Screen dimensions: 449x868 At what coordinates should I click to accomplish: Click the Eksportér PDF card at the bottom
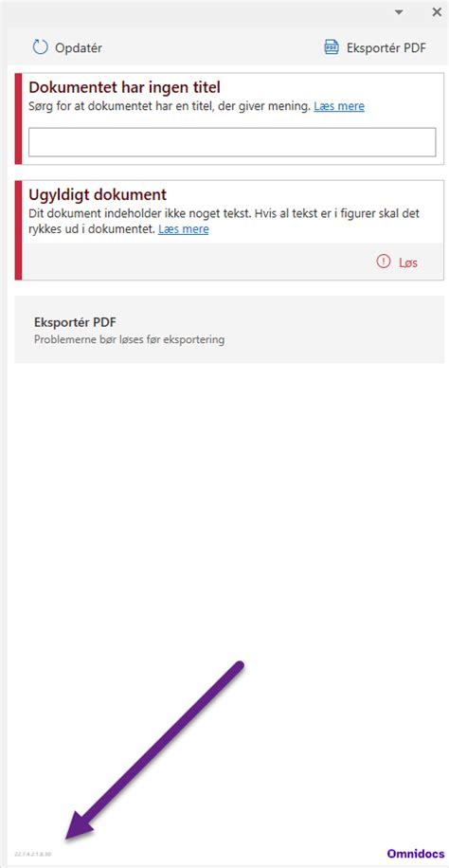(x=229, y=330)
